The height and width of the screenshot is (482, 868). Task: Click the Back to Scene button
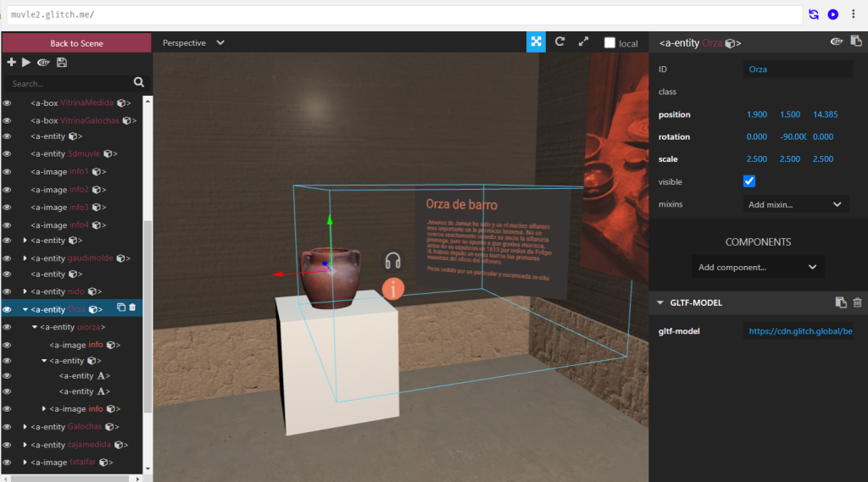coord(76,43)
